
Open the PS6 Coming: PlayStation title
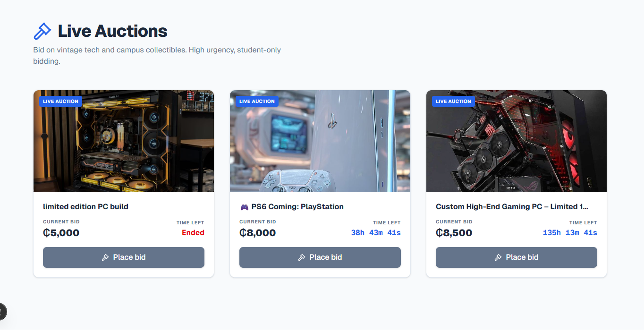[297, 207]
